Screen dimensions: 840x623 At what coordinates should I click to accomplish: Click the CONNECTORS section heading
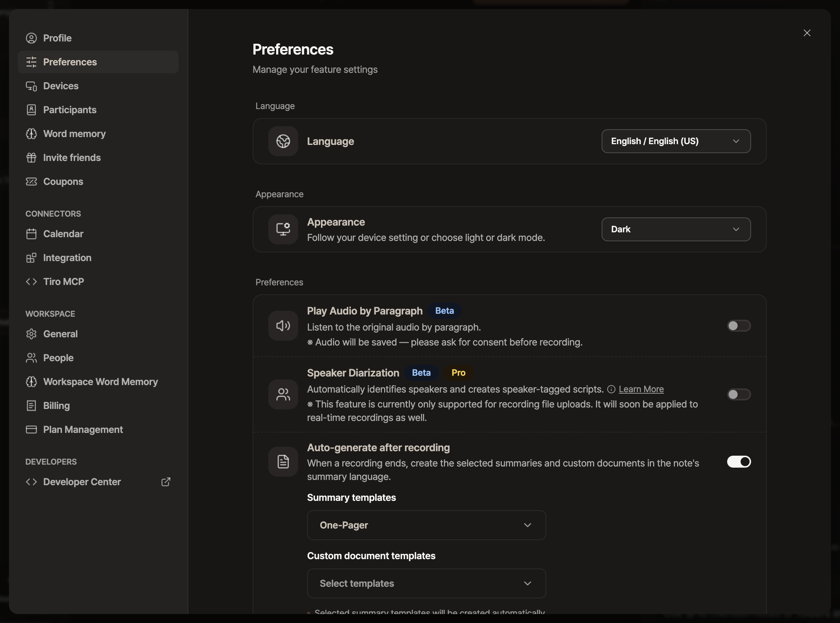53,214
